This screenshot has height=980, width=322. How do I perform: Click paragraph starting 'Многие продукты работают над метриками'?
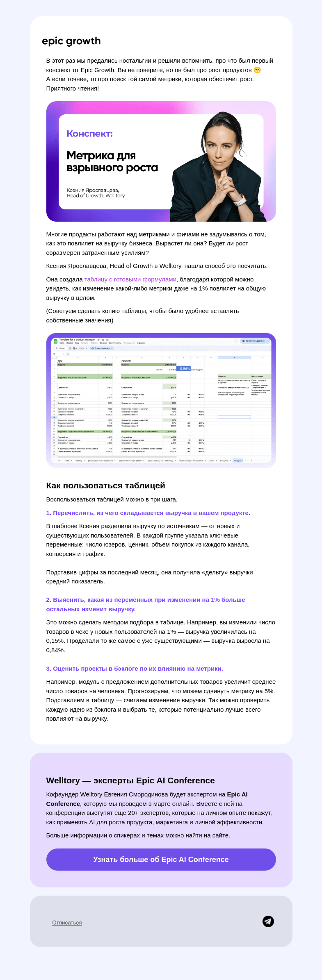pos(156,243)
